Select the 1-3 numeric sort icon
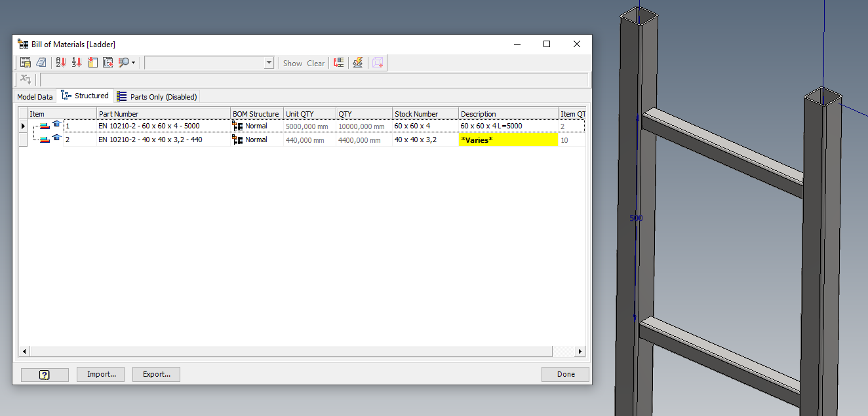The height and width of the screenshot is (416, 868). tap(77, 62)
